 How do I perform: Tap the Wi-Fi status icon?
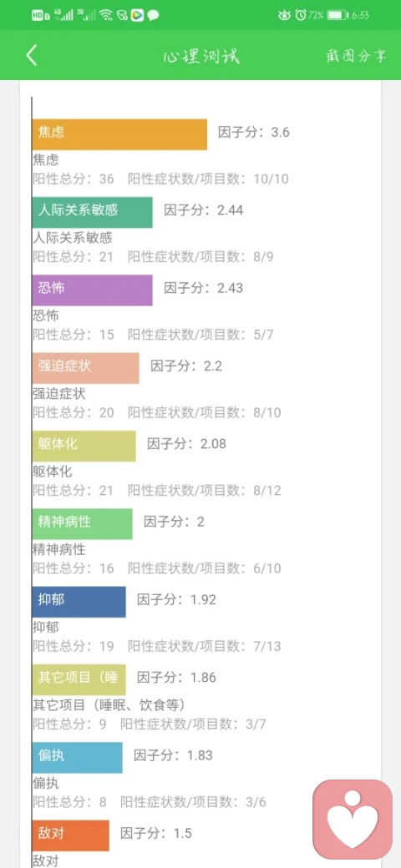106,15
